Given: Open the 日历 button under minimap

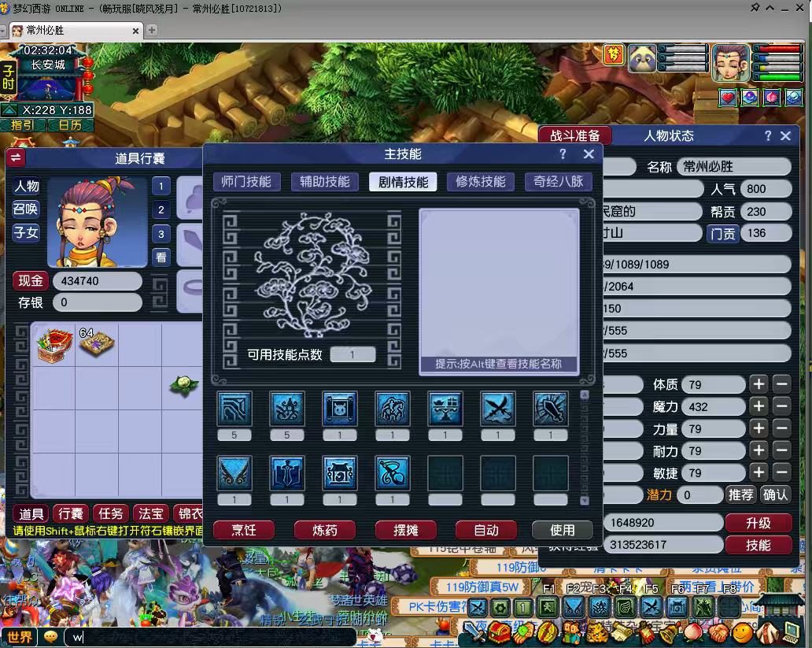Looking at the screenshot, I should click(x=70, y=125).
